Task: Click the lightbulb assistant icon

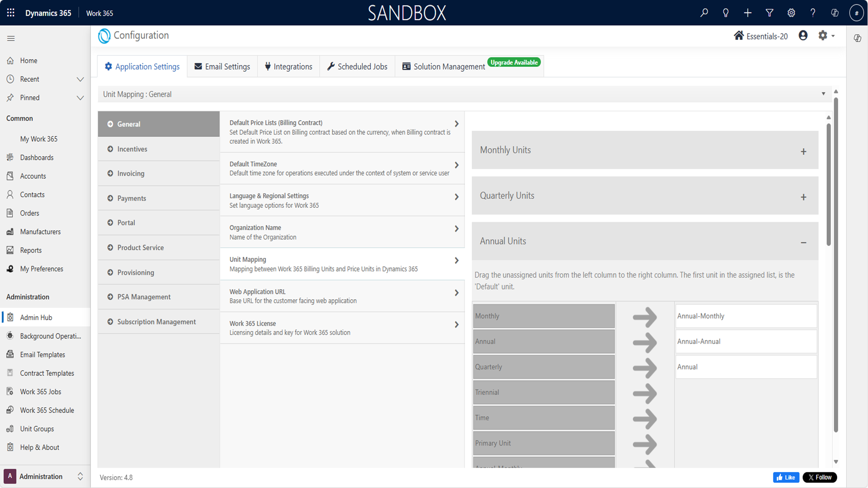Action: point(726,13)
